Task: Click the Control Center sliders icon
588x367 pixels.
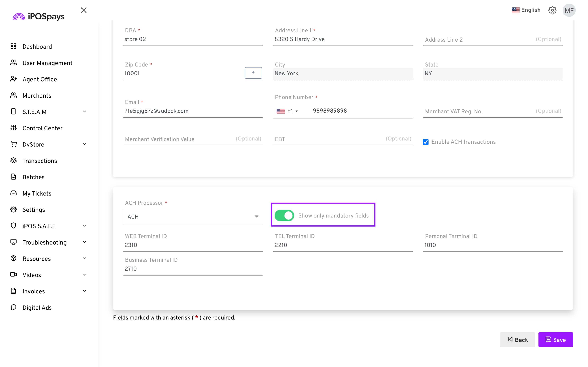Action: [14, 128]
